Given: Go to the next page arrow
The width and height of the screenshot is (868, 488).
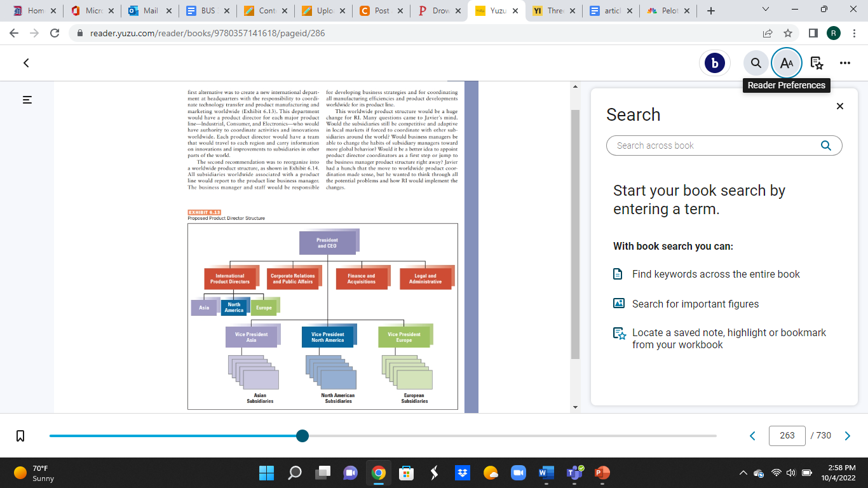Looking at the screenshot, I should [847, 436].
